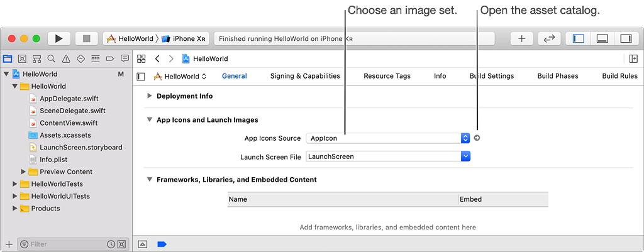Open the Build Rules tab

[x=619, y=76]
